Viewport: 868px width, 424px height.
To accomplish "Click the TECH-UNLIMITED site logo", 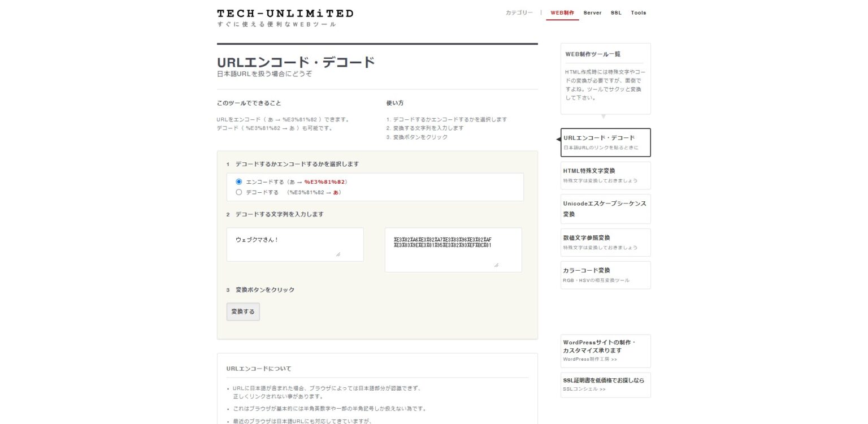I will click(285, 14).
